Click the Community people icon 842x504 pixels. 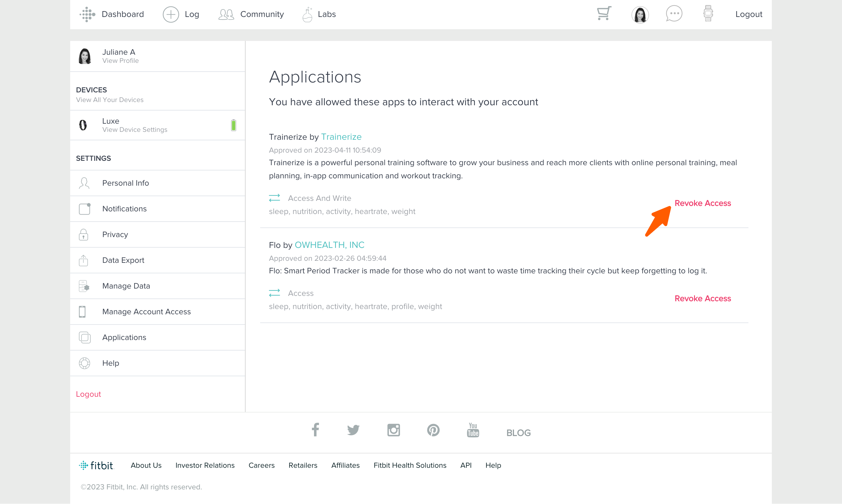coord(226,14)
